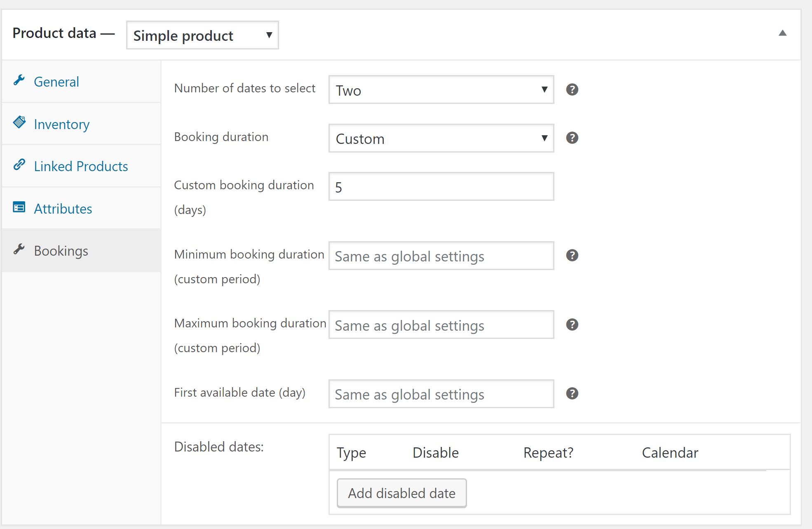
Task: Show help for First available date
Action: coord(572,394)
